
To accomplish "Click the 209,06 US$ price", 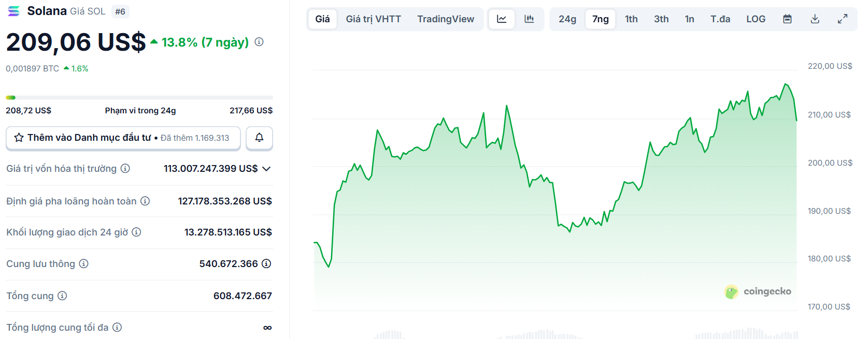I will click(76, 42).
